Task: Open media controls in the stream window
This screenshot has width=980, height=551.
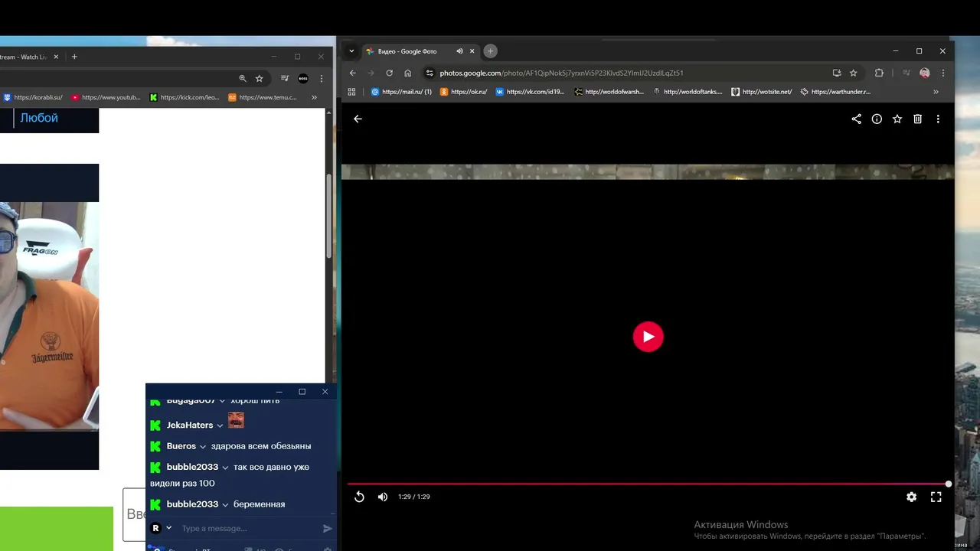Action: (285, 78)
